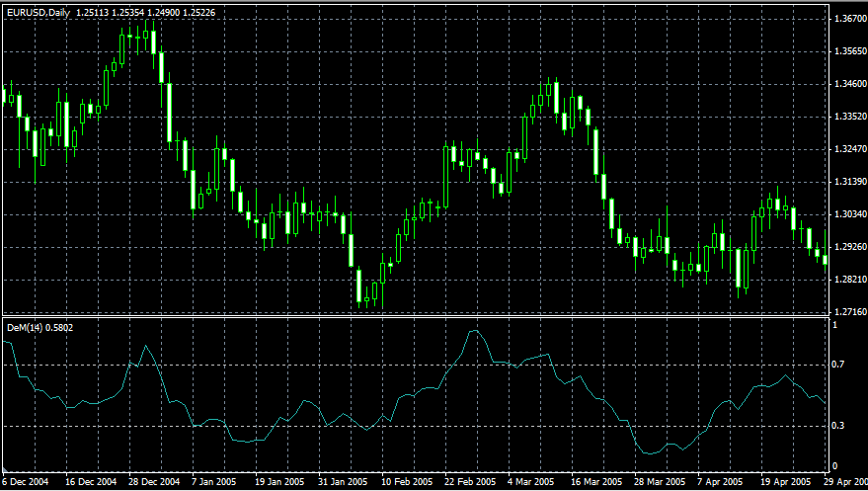Click the 28 Dec 2004 date label
Screen dimensions: 868x491
(154, 481)
